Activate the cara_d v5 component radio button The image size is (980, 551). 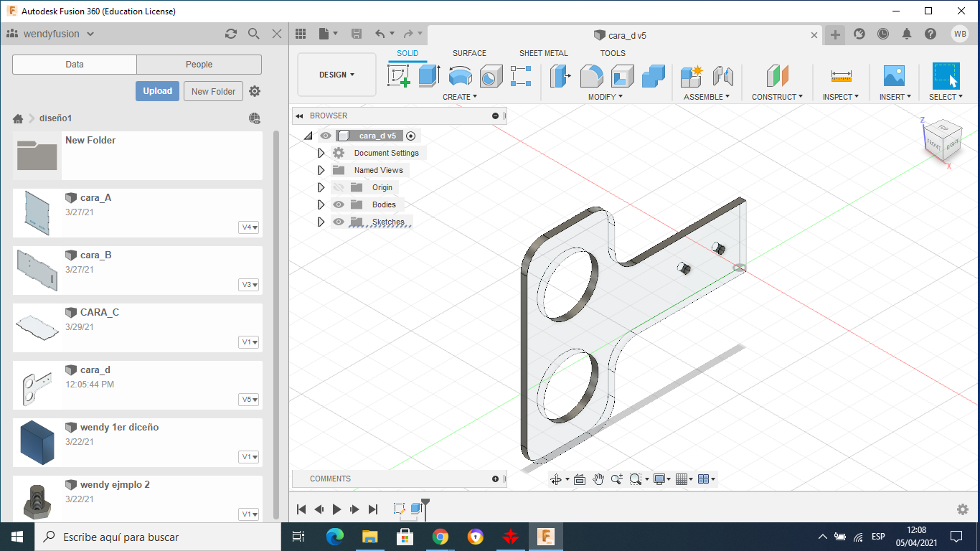pos(411,136)
